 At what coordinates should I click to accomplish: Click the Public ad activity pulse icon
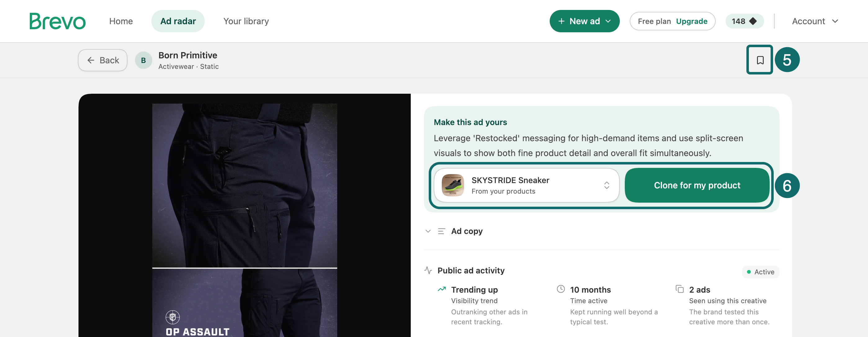(428, 270)
